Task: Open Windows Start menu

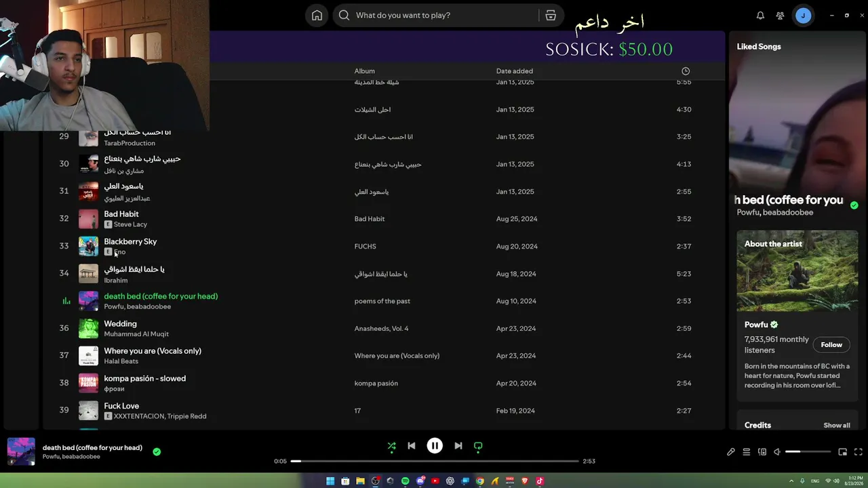Action: 330,481
